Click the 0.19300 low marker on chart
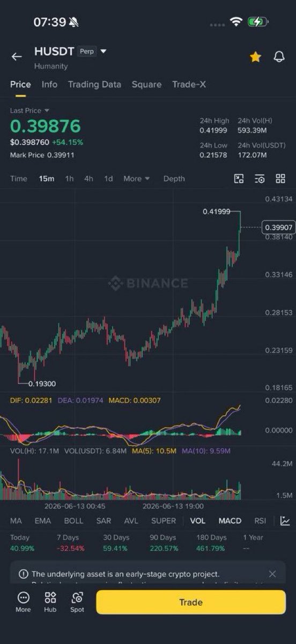Screen dimensions: 296x644 coord(42,384)
